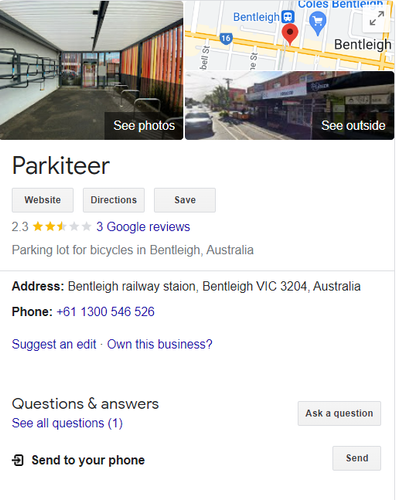Get Directions to Parkiteer
This screenshot has width=396, height=500.
[114, 200]
